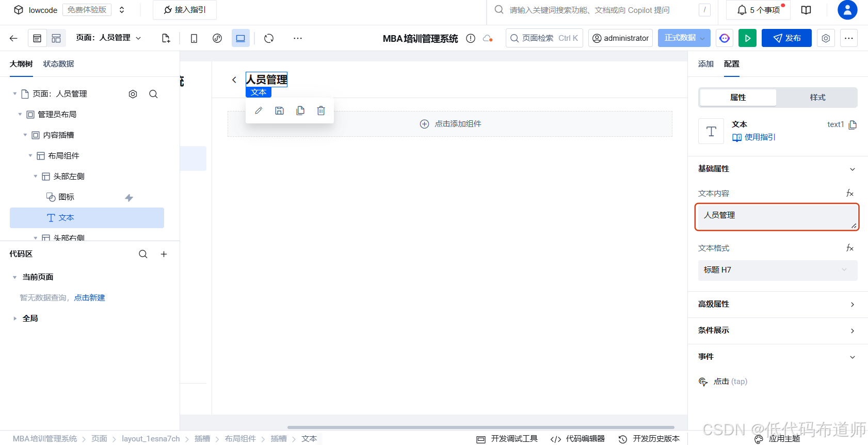Click the 接入指引 button
The image size is (868, 445).
coord(185,10)
